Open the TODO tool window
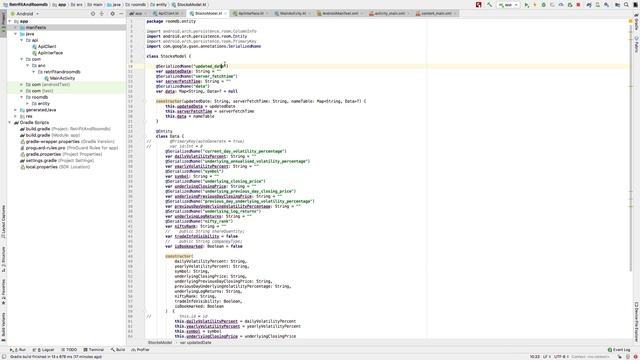 click(x=69, y=350)
